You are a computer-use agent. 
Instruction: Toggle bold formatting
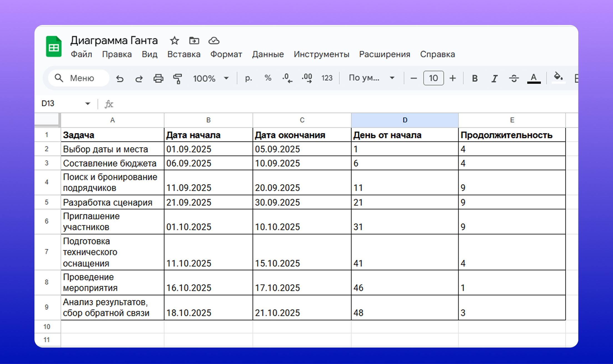[475, 78]
